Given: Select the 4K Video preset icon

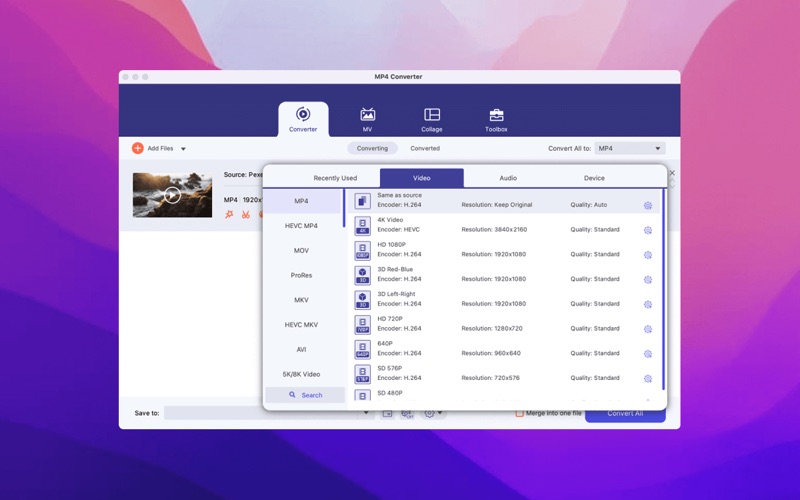Looking at the screenshot, I should point(362,226).
